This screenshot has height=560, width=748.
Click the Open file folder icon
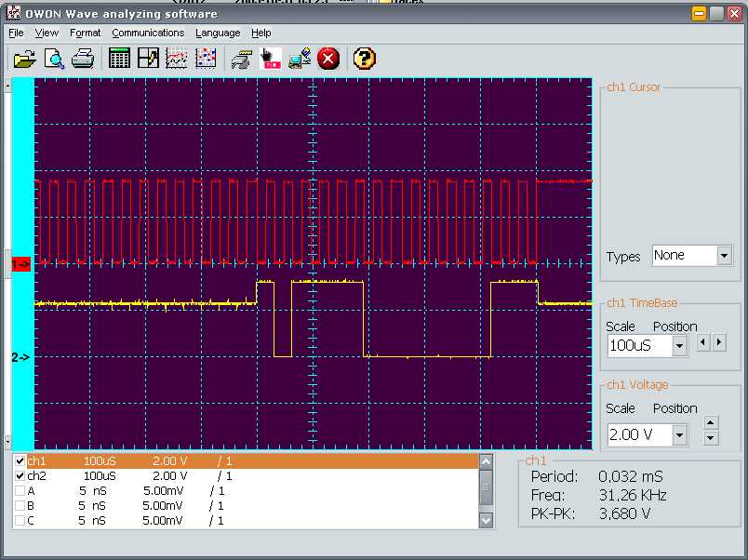tap(25, 60)
